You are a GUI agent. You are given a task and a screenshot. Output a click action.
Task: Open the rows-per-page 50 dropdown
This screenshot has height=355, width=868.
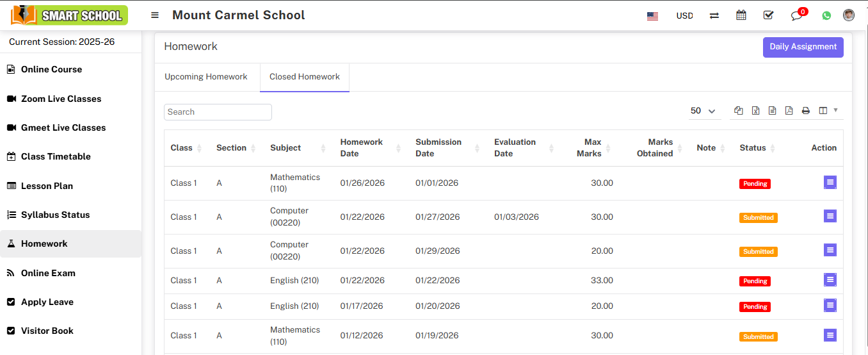703,111
